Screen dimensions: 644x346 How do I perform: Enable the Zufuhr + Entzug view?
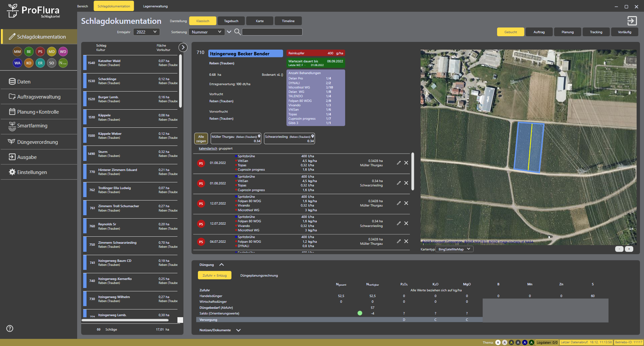(215, 276)
